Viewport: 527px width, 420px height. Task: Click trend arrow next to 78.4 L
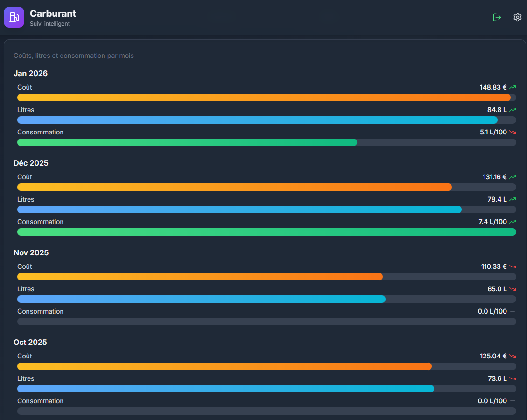513,199
